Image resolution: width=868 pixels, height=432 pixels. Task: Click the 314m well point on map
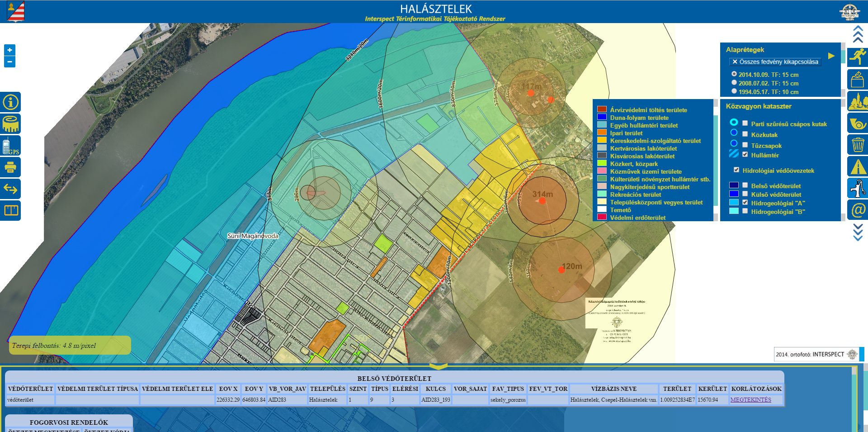tap(542, 201)
